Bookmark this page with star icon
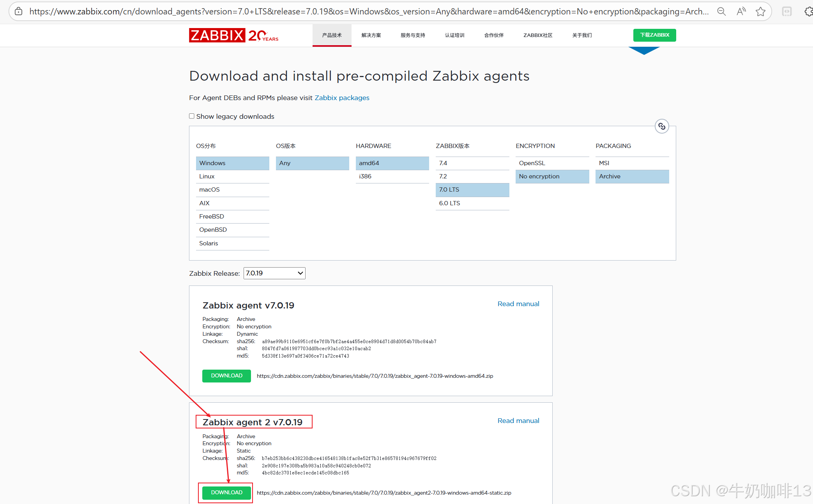The height and width of the screenshot is (504, 813). (760, 12)
